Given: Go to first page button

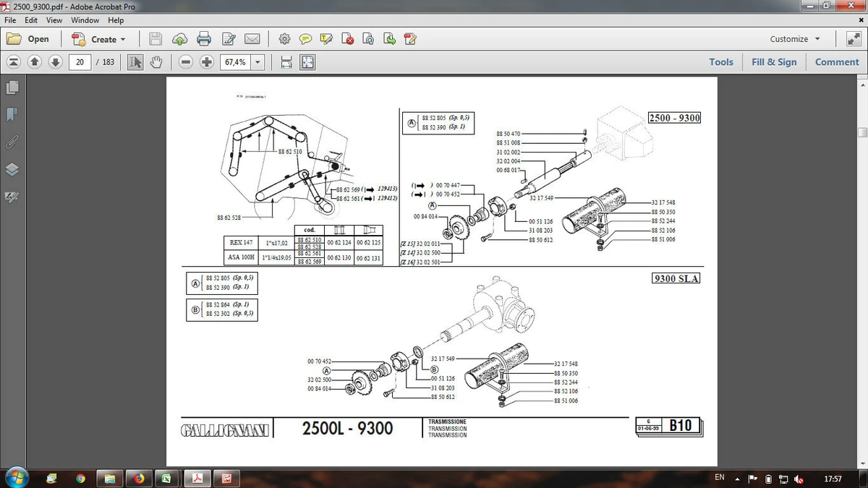Looking at the screenshot, I should (x=14, y=62).
